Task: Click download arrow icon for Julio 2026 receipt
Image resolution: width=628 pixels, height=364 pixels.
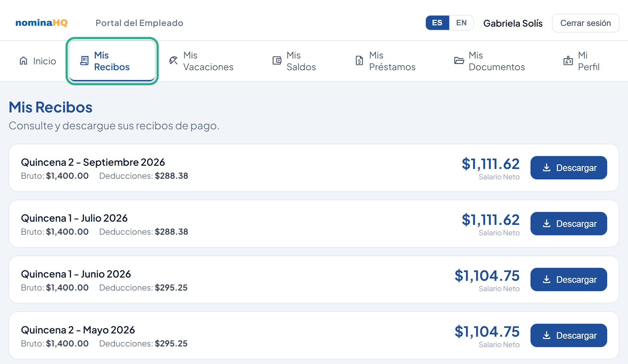Action: [547, 224]
